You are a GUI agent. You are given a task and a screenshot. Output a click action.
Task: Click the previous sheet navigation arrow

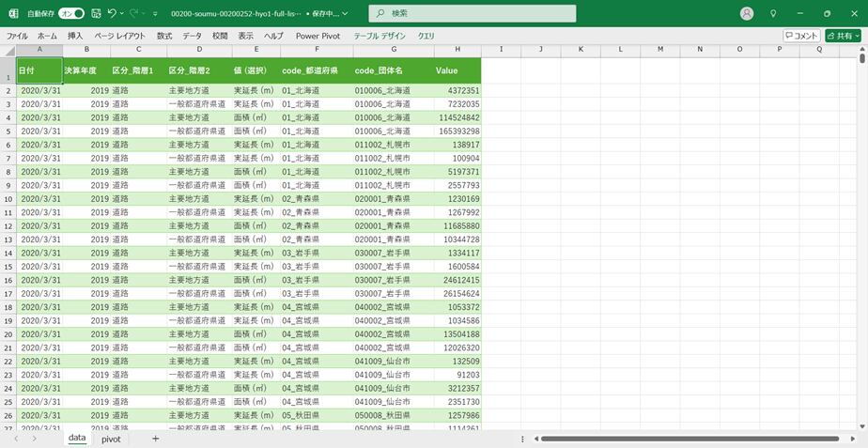(x=16, y=439)
